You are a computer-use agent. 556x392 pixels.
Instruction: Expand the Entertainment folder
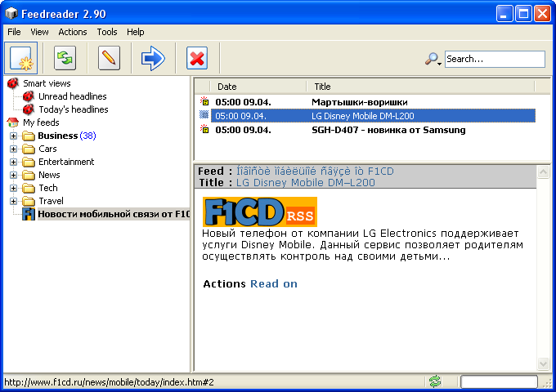click(13, 163)
